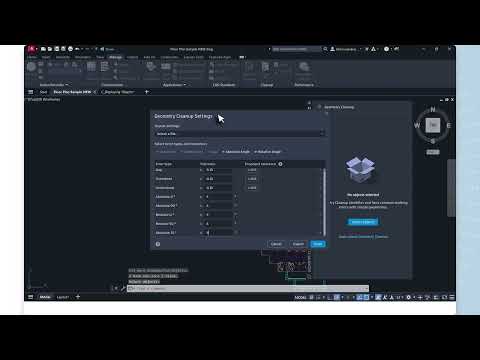Open the file tabs hamburger menu
This screenshot has height=360, width=480.
31,92
